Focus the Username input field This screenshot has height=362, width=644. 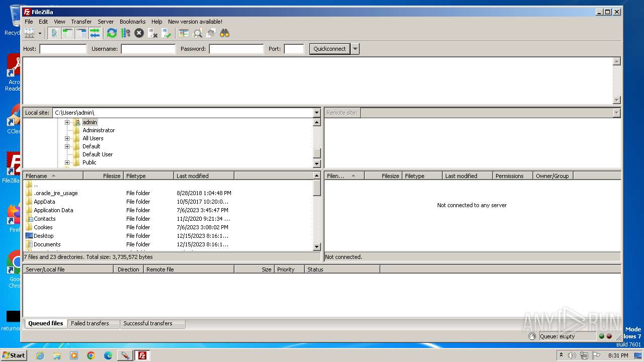148,49
